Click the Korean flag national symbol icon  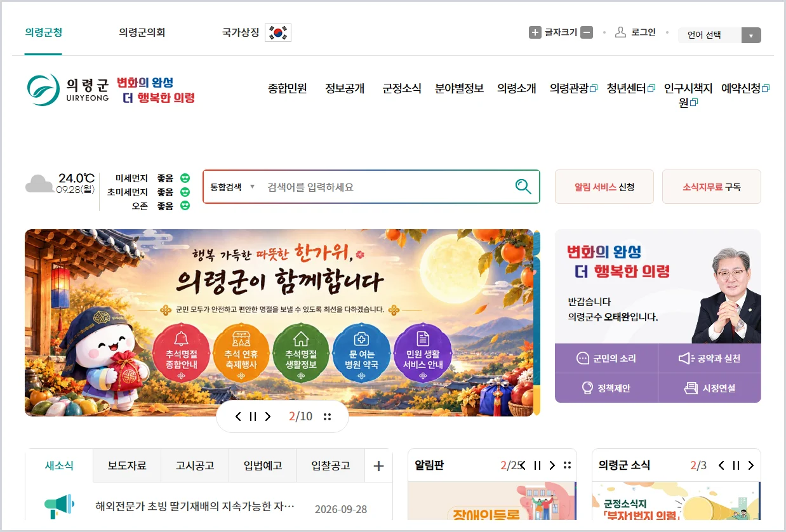pos(278,32)
